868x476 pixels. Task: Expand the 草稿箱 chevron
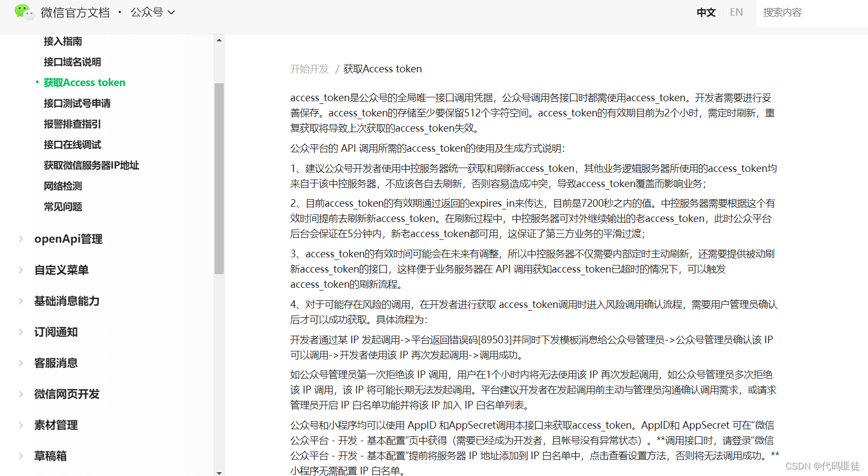pos(21,456)
